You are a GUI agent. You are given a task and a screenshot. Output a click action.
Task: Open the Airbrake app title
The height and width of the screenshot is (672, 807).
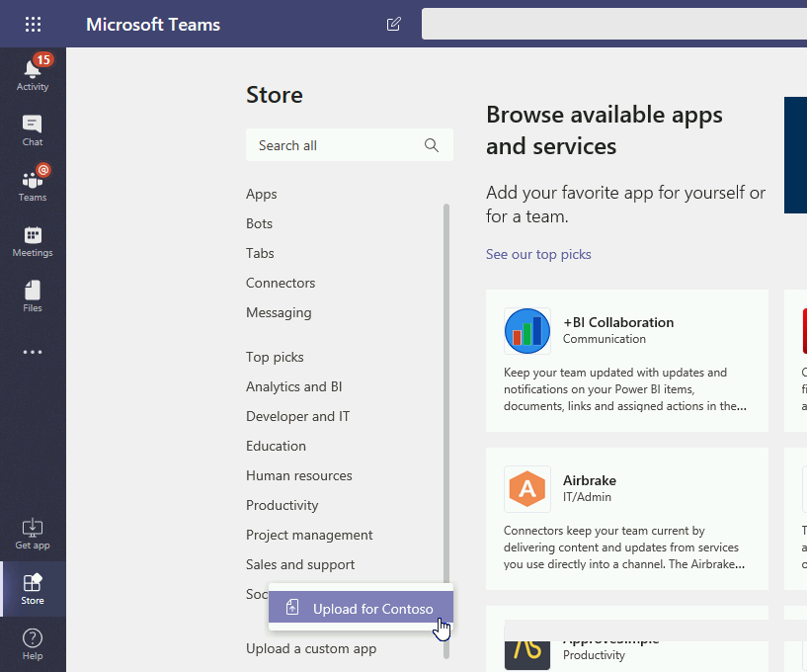[x=590, y=480]
